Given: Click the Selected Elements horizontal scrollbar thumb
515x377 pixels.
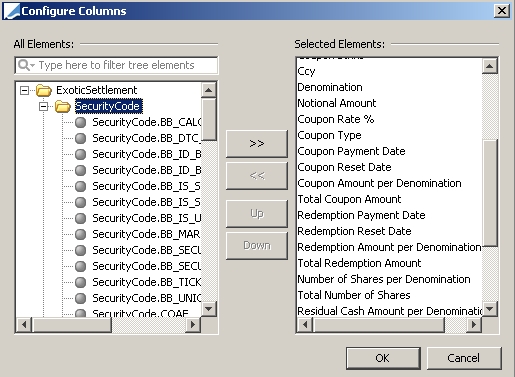Looking at the screenshot, I should tap(379, 325).
